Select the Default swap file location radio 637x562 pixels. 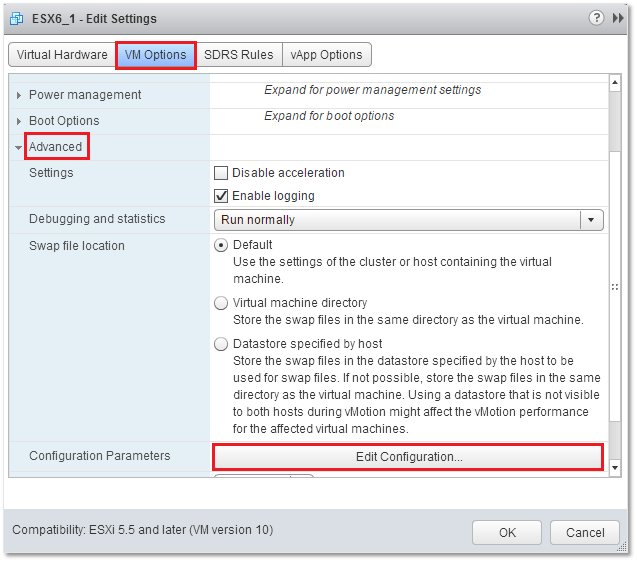(221, 245)
